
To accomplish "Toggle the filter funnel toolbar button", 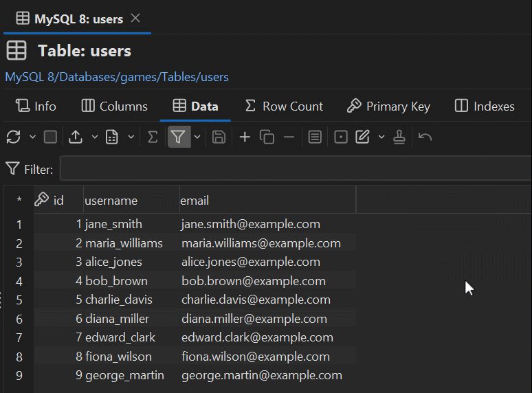I will click(179, 137).
